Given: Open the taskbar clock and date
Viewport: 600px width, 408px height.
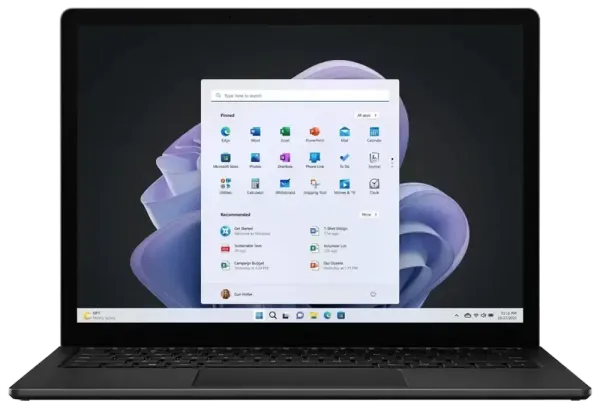Looking at the screenshot, I should [508, 315].
